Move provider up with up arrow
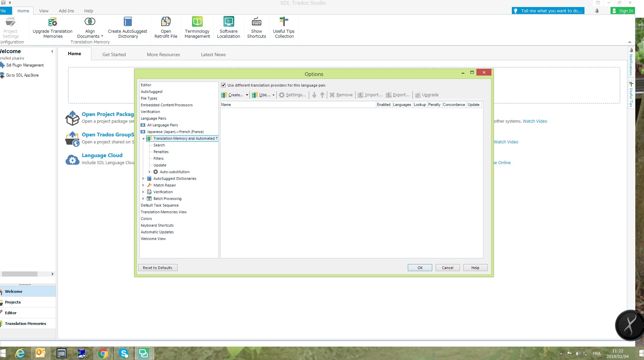Image resolution: width=644 pixels, height=360 pixels. click(322, 95)
